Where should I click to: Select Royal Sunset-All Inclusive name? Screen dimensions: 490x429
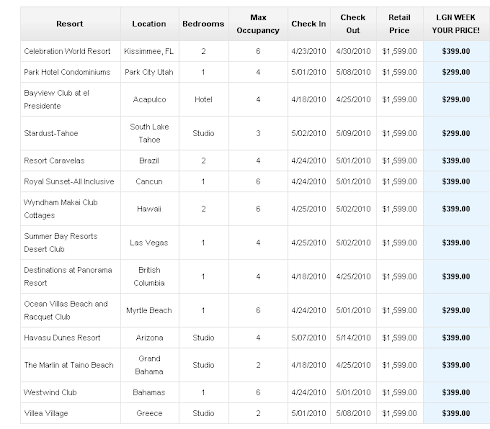(x=69, y=182)
